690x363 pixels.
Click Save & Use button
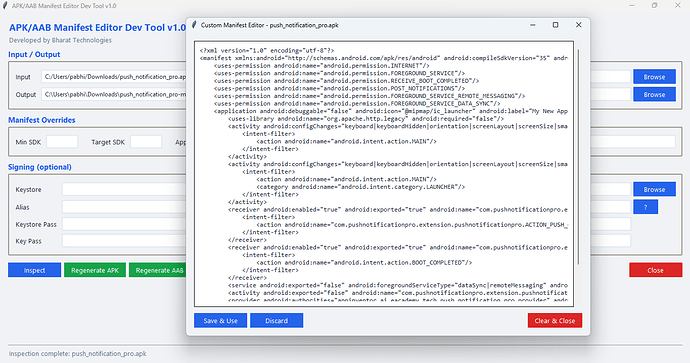[x=220, y=321]
